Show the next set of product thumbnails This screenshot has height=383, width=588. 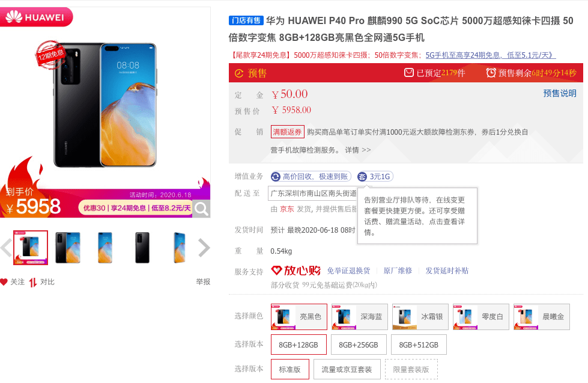click(204, 248)
